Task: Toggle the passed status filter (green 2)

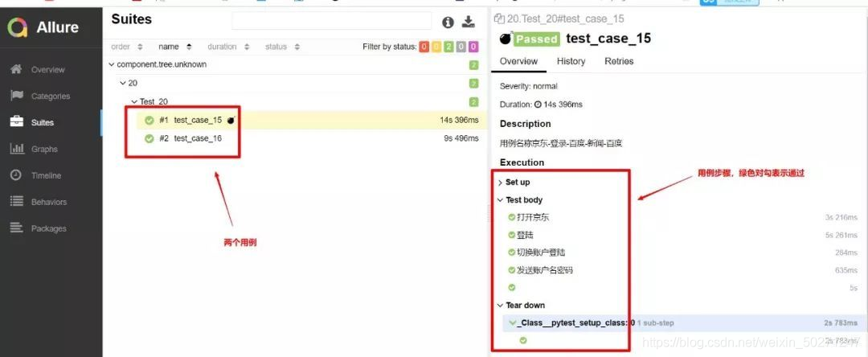Action: [x=448, y=47]
